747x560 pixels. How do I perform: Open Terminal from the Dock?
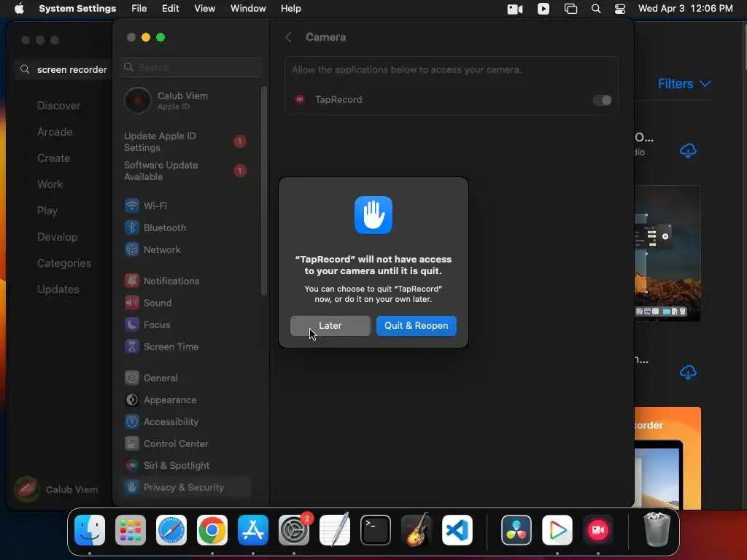click(x=376, y=530)
